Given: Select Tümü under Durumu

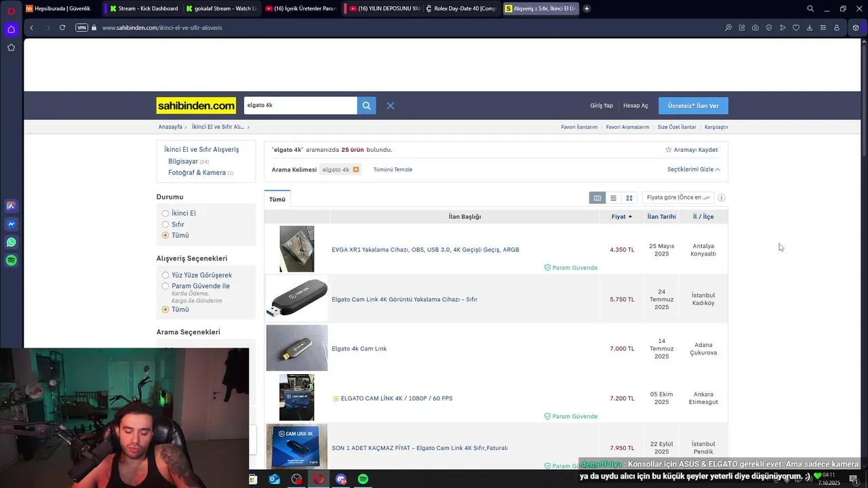Looking at the screenshot, I should click(x=165, y=235).
